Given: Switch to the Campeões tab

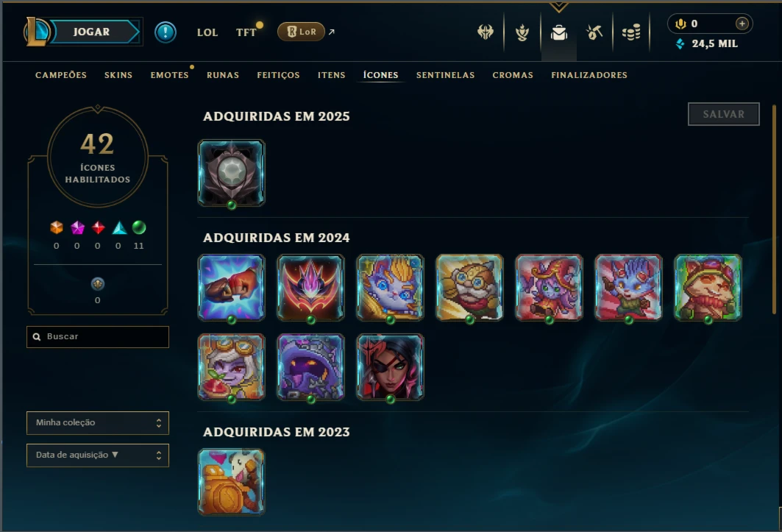Looking at the screenshot, I should click(61, 75).
